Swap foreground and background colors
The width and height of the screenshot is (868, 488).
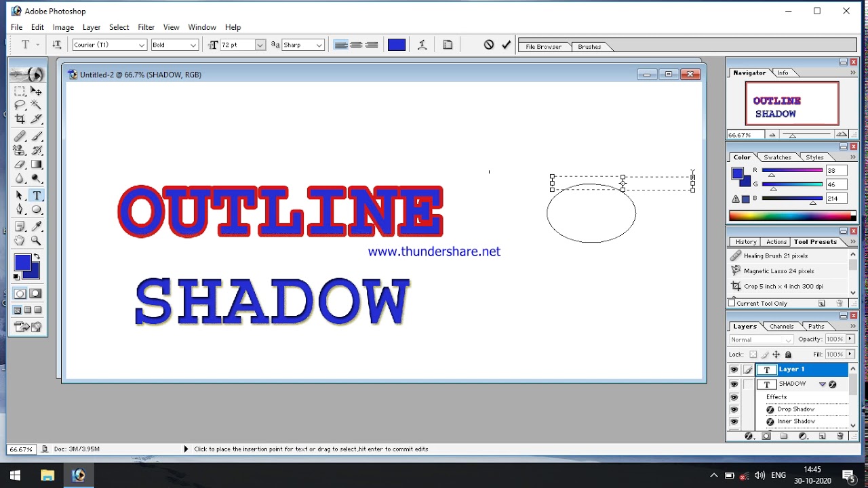click(37, 257)
